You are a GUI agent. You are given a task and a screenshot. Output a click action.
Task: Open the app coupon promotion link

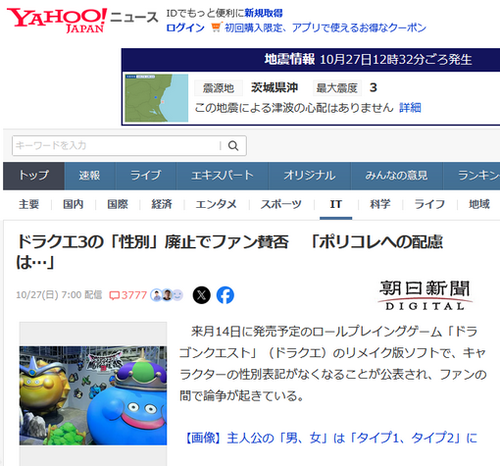326,27
